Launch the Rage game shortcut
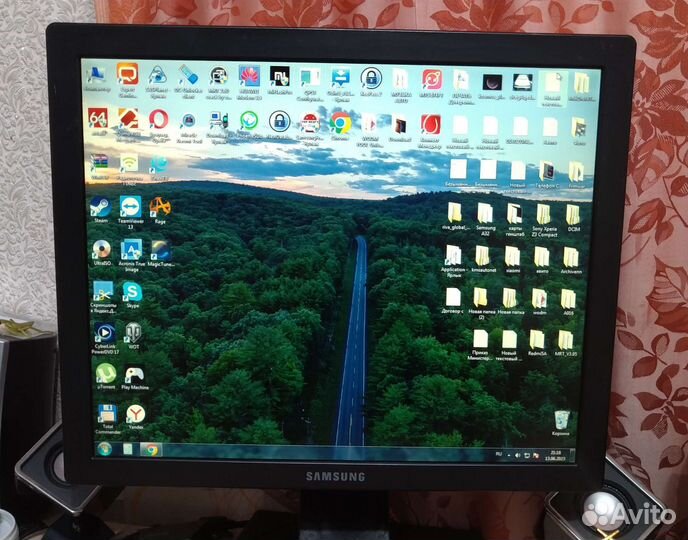Viewport: 688px width, 540px height. tap(160, 210)
